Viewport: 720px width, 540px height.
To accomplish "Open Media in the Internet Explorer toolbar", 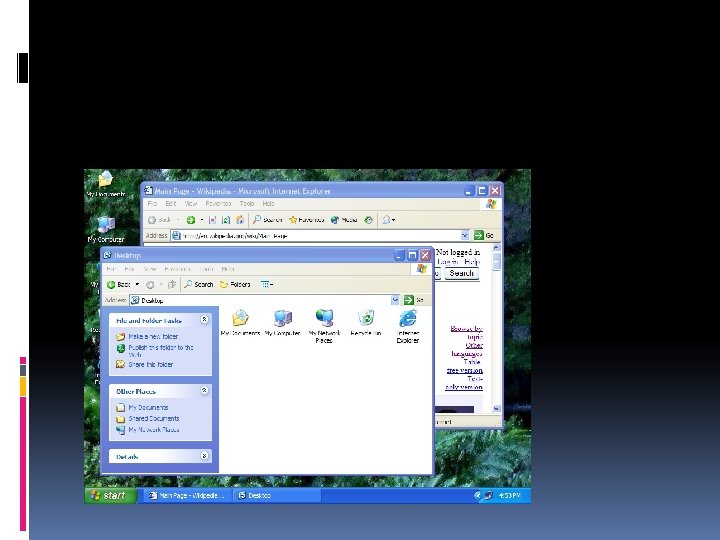I will pyautogui.click(x=344, y=220).
